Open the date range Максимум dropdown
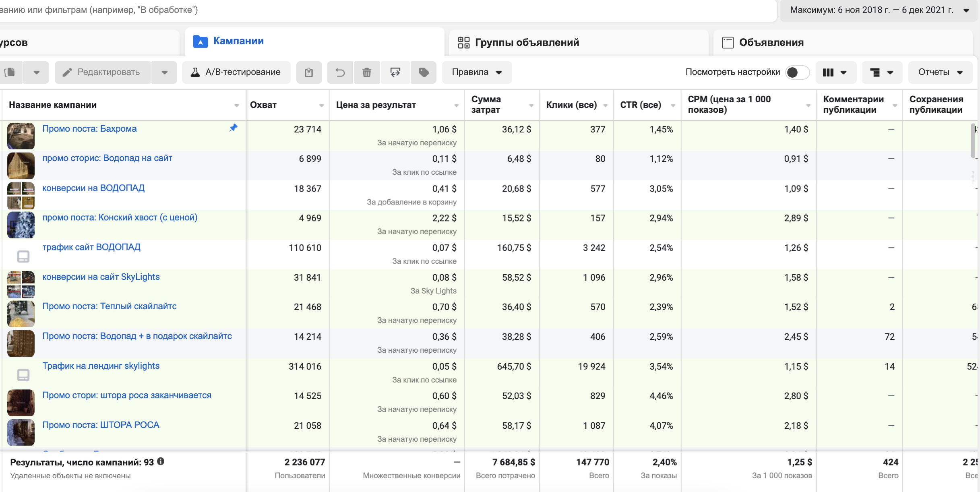This screenshot has height=492, width=980. pos(879,10)
